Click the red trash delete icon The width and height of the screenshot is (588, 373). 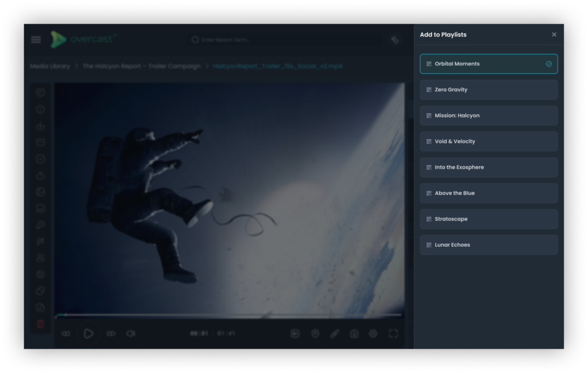[x=41, y=324]
